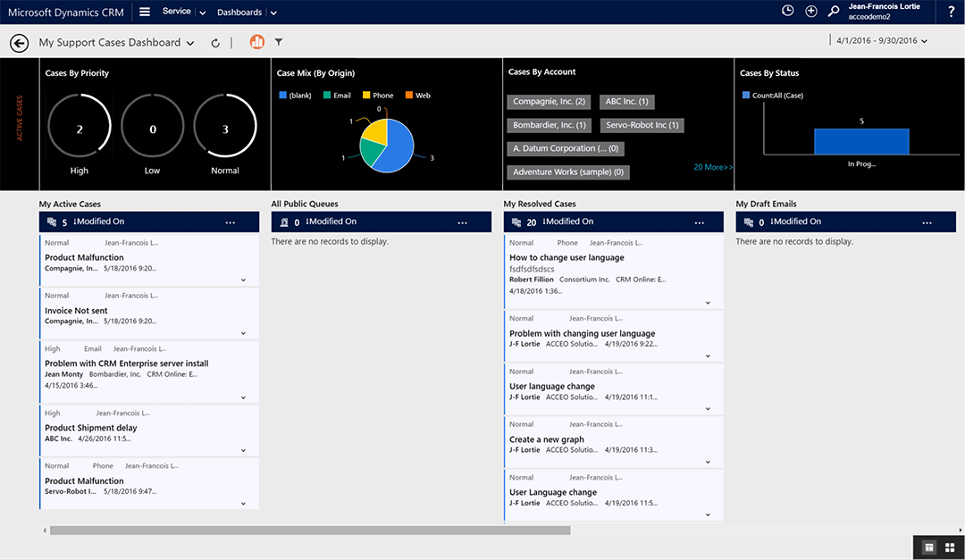Switch to tile view layout icon
The height and width of the screenshot is (560, 965).
(x=950, y=547)
